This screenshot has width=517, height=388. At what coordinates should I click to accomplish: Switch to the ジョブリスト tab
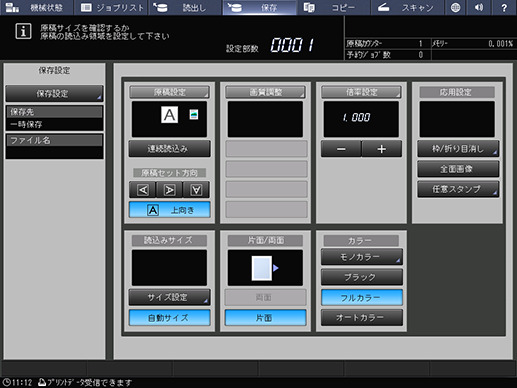[111, 7]
